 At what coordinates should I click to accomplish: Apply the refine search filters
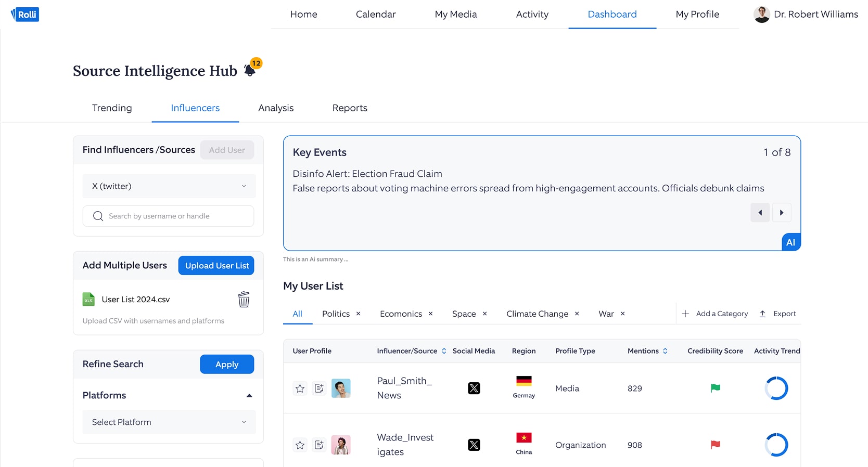(227, 365)
